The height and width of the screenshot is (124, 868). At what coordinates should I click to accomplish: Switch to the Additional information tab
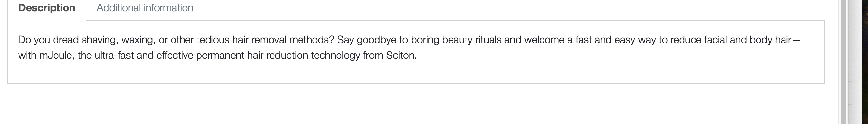(x=145, y=8)
